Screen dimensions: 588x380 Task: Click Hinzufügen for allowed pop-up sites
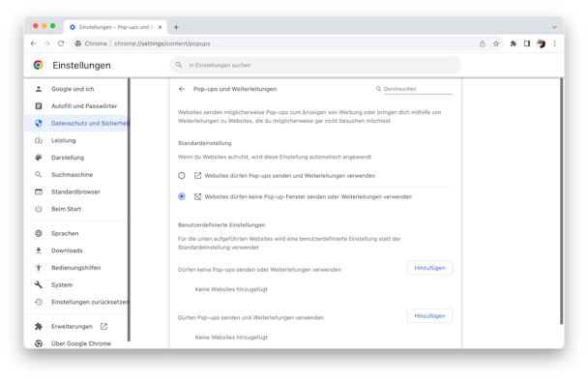point(429,316)
